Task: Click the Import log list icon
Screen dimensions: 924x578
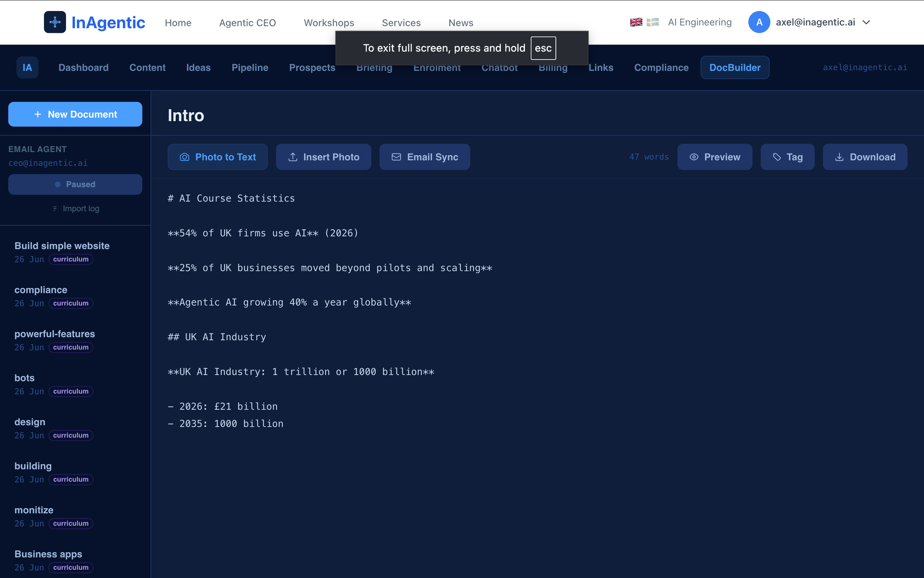Action: click(x=55, y=209)
